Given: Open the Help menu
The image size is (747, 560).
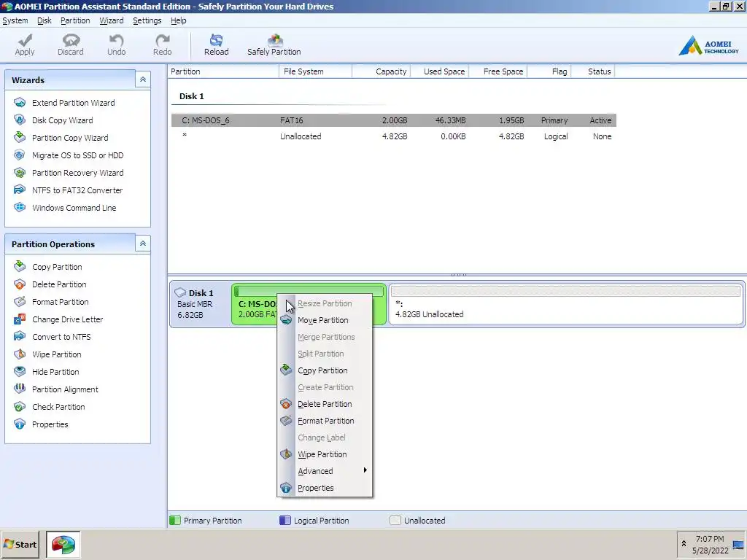Looking at the screenshot, I should 179,20.
